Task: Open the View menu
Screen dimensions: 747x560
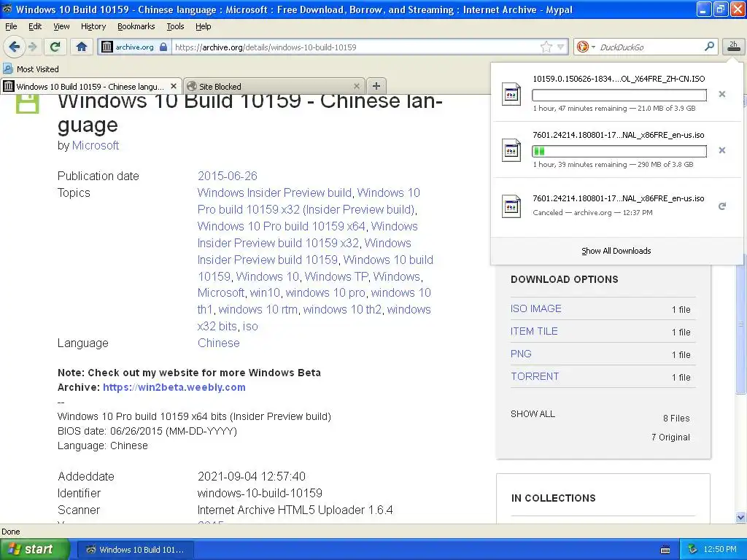Action: pos(61,26)
